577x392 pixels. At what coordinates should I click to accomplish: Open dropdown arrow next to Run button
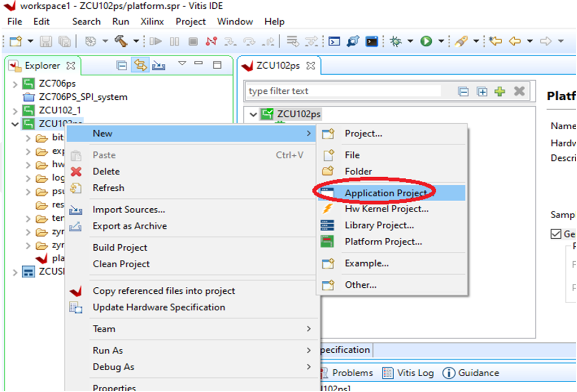(439, 41)
